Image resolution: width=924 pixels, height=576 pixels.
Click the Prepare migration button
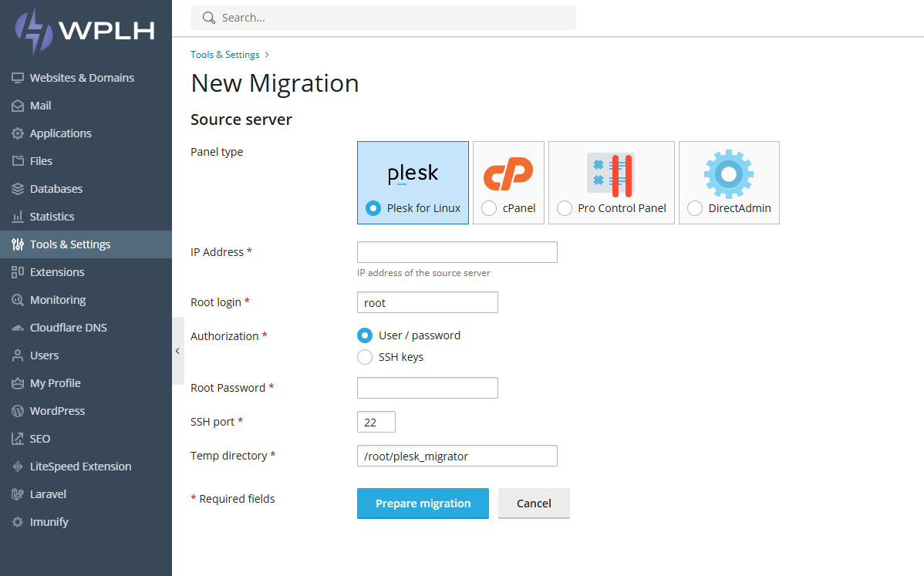pyautogui.click(x=423, y=504)
